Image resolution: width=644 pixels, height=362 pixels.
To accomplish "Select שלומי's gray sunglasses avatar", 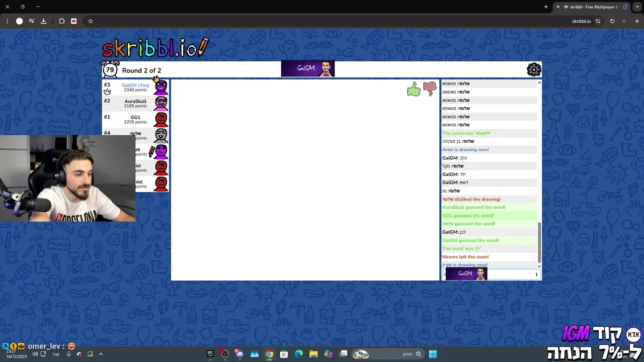I will 161,135.
